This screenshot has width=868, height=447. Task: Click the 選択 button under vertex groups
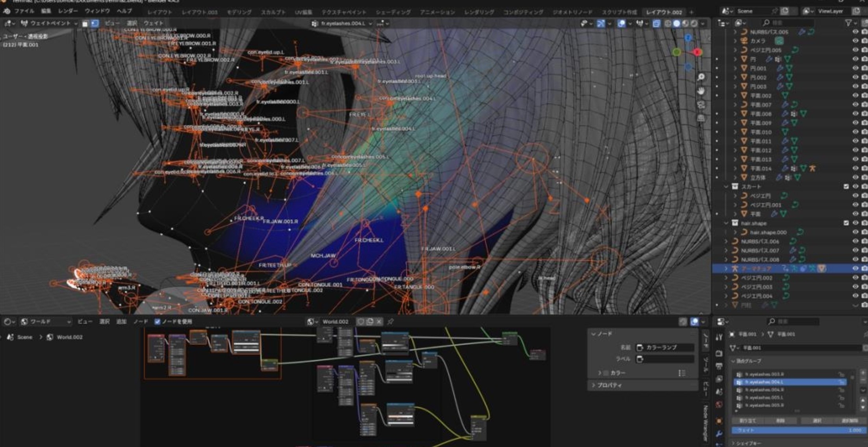click(817, 421)
